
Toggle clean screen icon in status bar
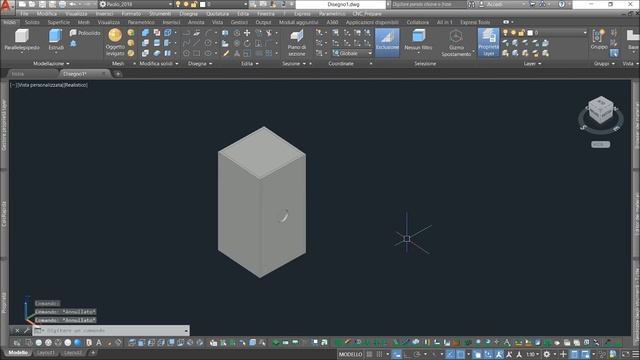click(x=625, y=354)
